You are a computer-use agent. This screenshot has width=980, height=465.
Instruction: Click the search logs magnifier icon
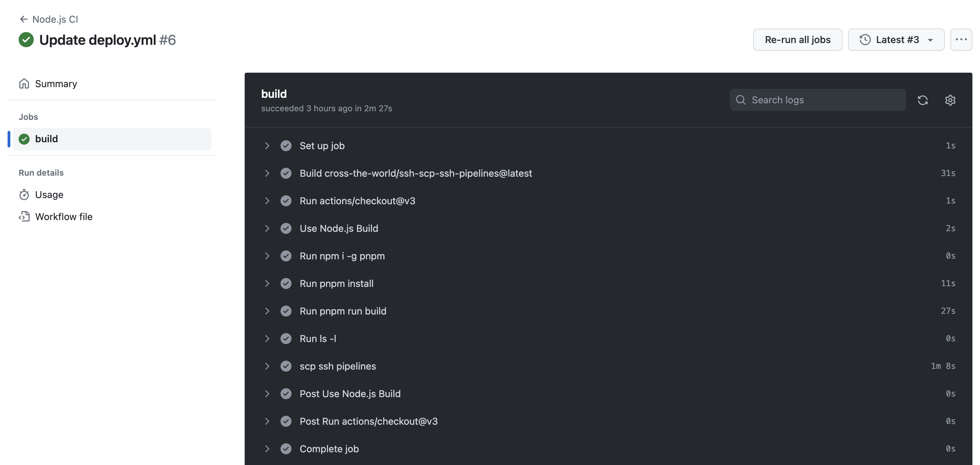741,100
